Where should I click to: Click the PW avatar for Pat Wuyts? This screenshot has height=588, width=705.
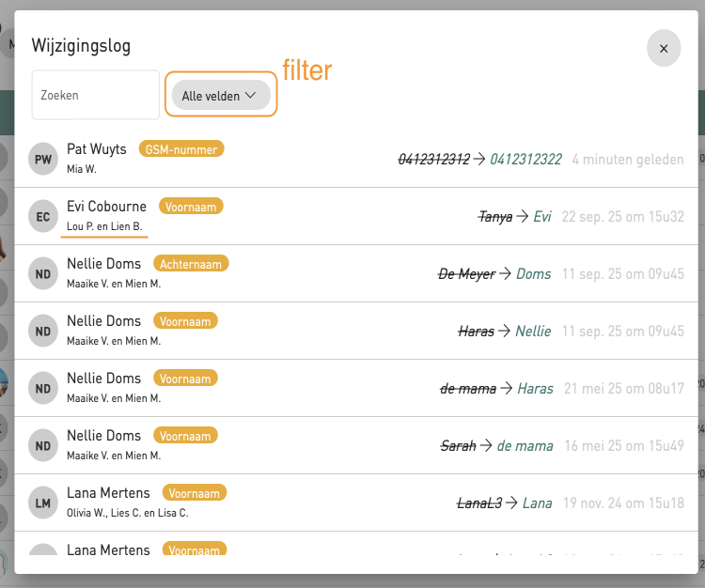[x=43, y=160]
